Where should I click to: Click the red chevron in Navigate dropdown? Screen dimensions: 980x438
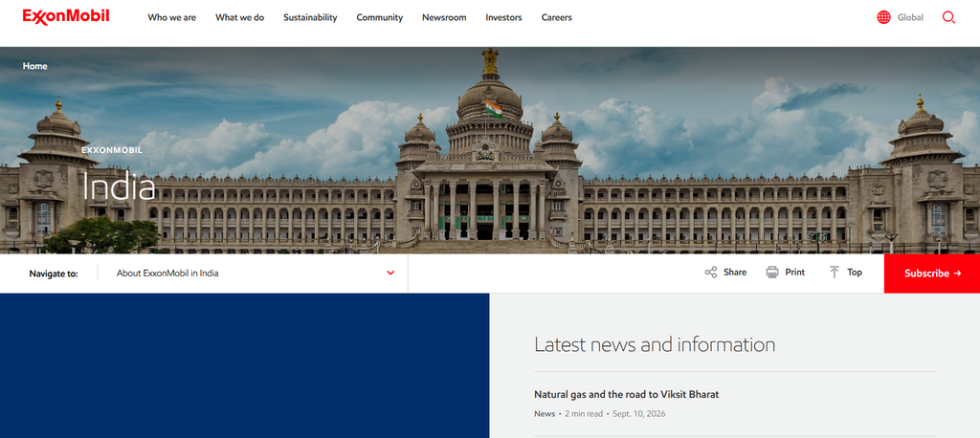[390, 274]
